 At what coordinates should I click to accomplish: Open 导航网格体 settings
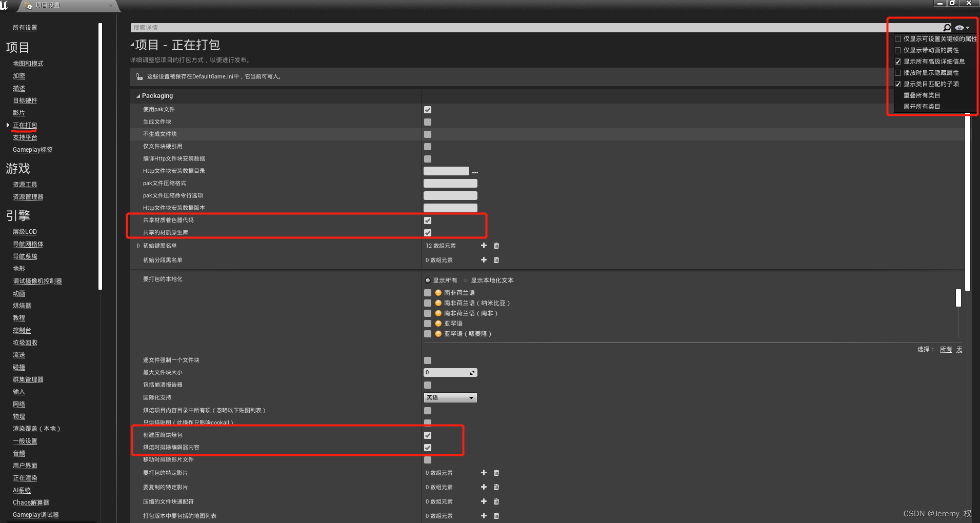(x=28, y=244)
